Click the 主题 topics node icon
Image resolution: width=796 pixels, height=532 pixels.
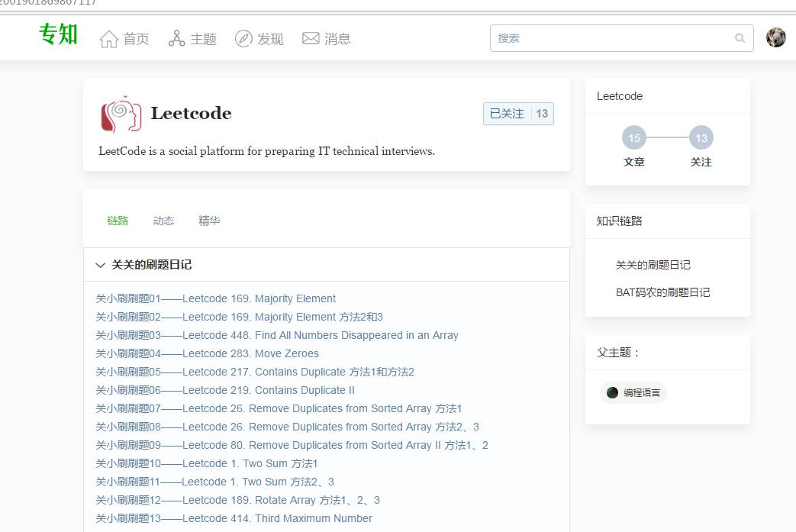(176, 39)
